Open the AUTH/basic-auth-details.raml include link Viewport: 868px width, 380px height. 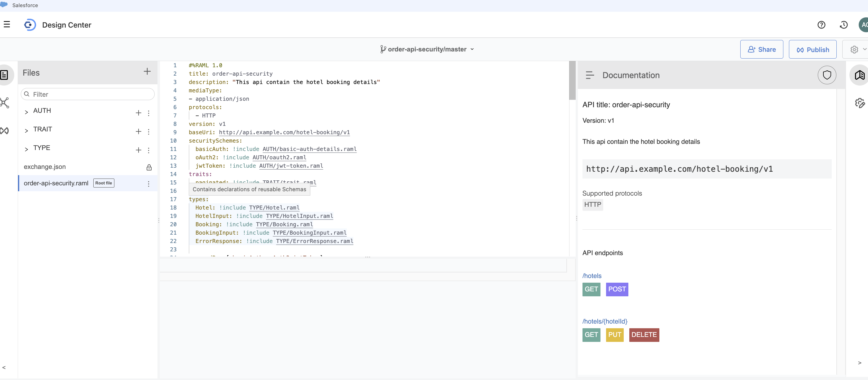click(x=309, y=149)
